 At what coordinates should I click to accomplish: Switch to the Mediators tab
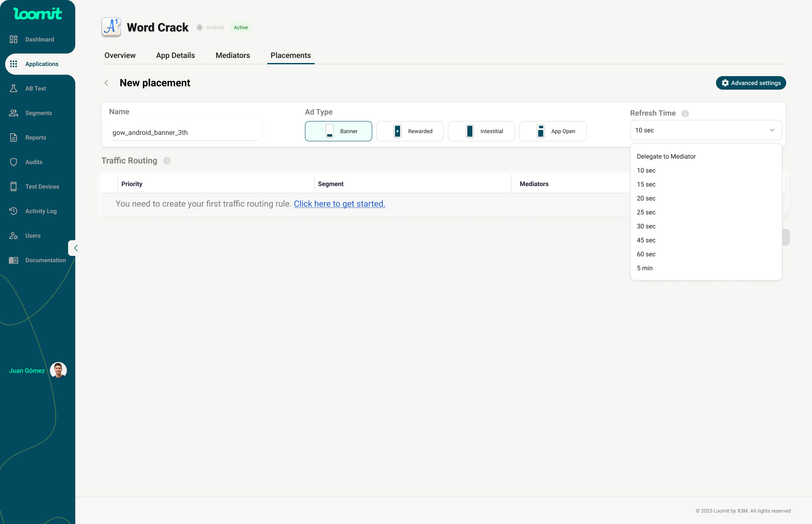point(233,55)
